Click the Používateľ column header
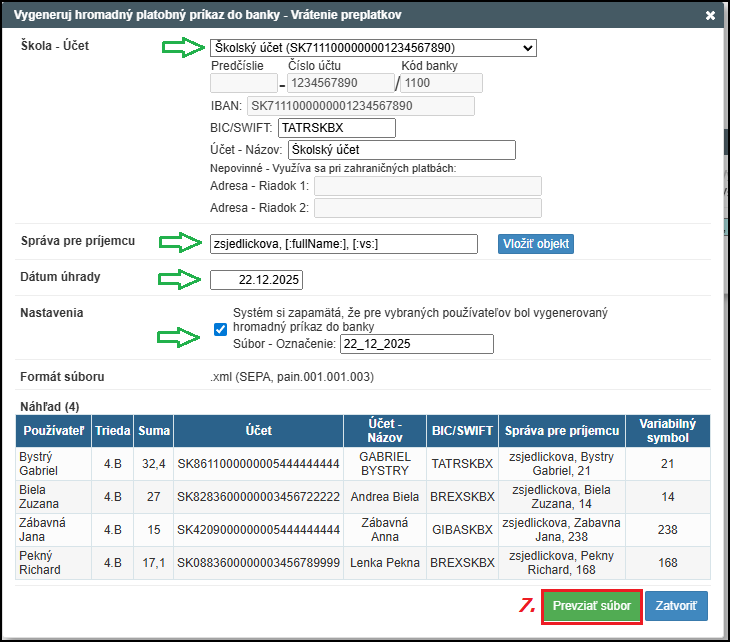 pos(52,430)
